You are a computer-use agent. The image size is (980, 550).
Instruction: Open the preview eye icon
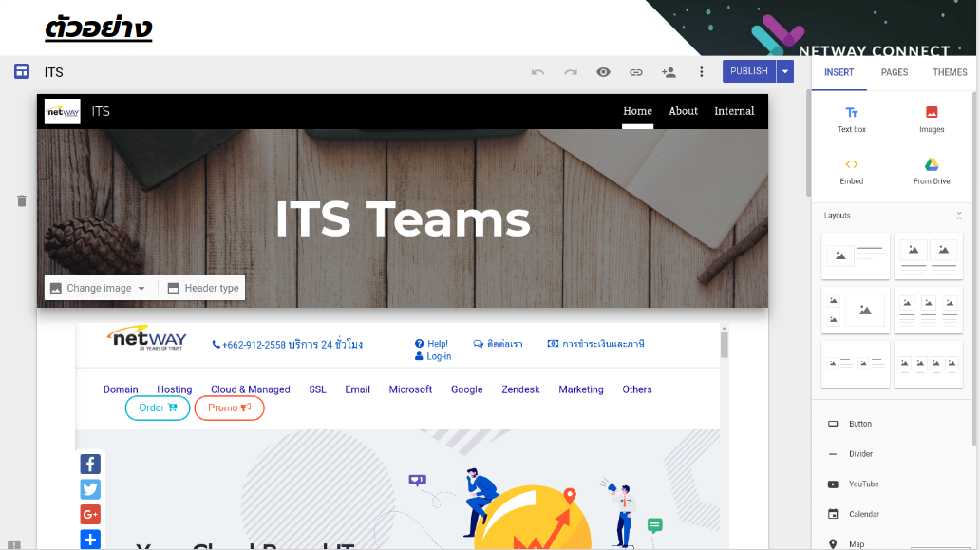(603, 72)
